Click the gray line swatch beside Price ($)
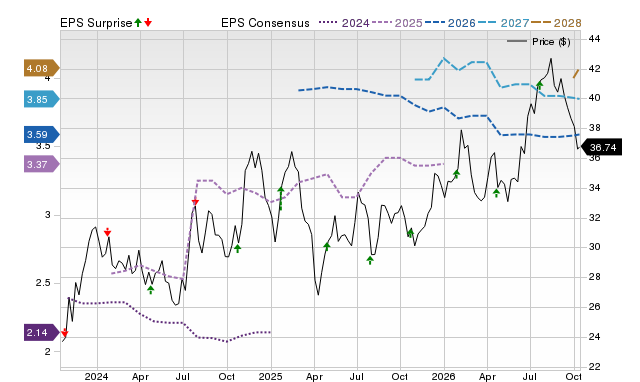The width and height of the screenshot is (640, 382). pyautogui.click(x=517, y=41)
